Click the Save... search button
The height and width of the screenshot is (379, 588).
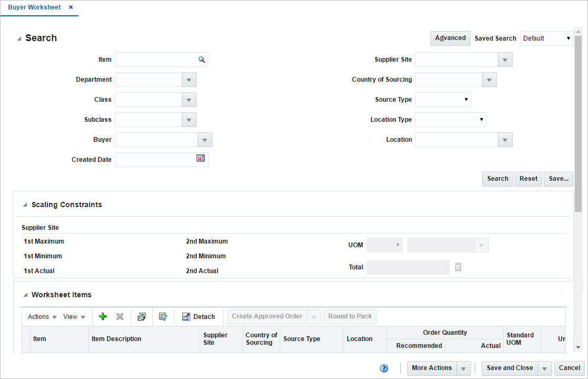tap(558, 179)
